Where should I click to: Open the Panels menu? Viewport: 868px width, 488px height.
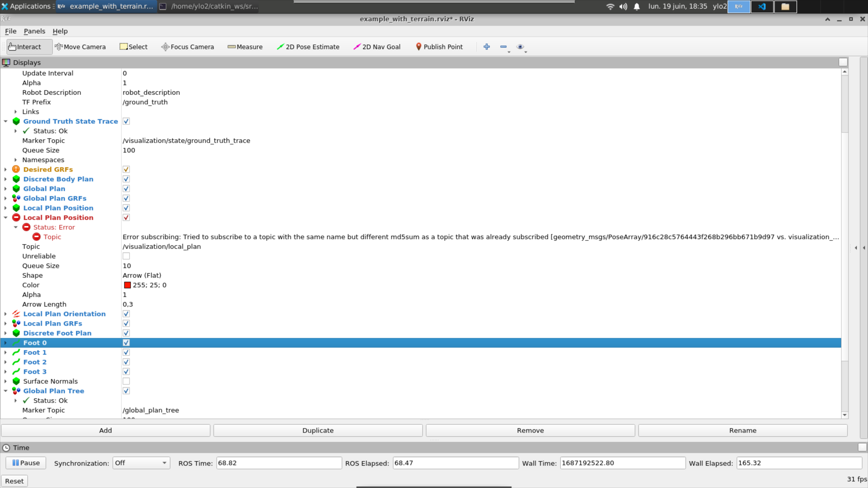34,31
